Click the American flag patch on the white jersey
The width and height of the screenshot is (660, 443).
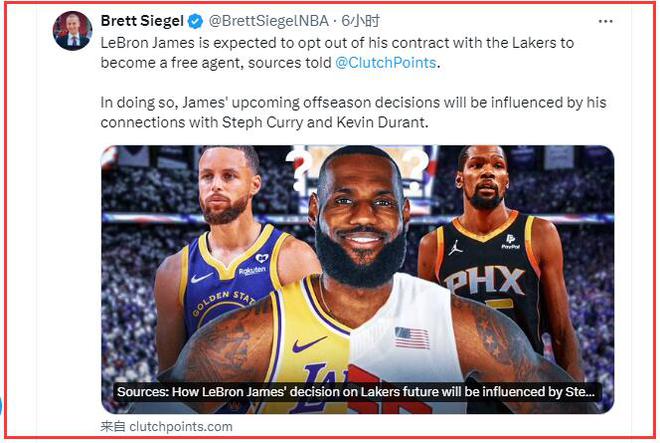tap(412, 338)
